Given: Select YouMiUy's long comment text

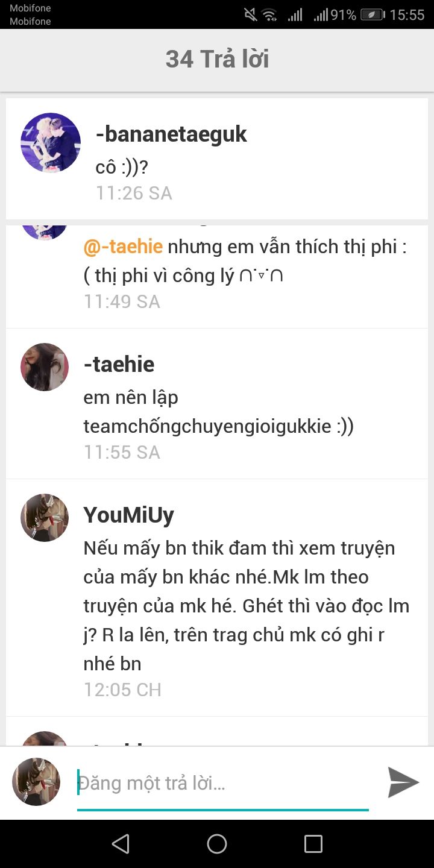Looking at the screenshot, I should (x=247, y=606).
